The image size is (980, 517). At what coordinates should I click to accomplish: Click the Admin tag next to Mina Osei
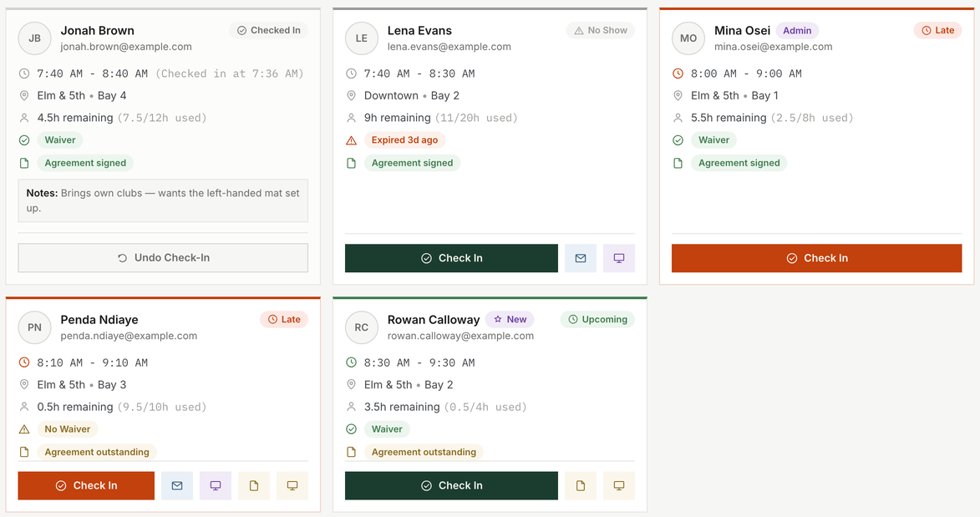pos(797,30)
